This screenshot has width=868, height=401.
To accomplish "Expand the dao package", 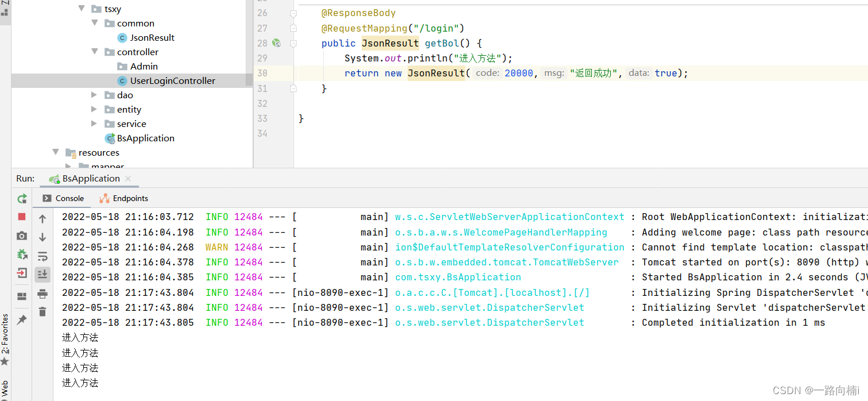I will click(x=95, y=95).
